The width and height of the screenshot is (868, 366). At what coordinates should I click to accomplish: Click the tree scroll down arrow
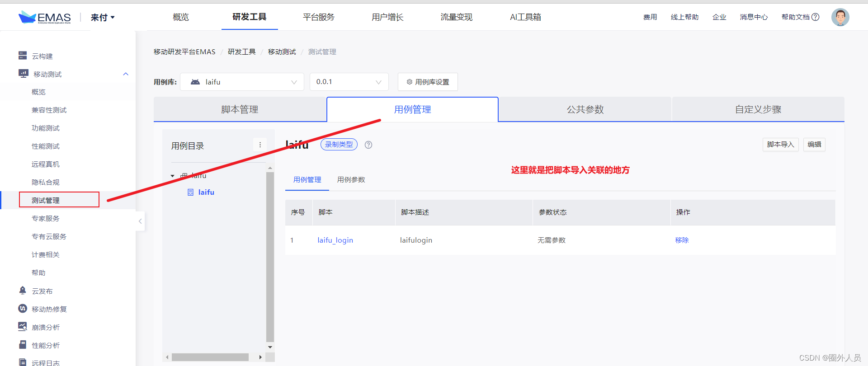(270, 347)
